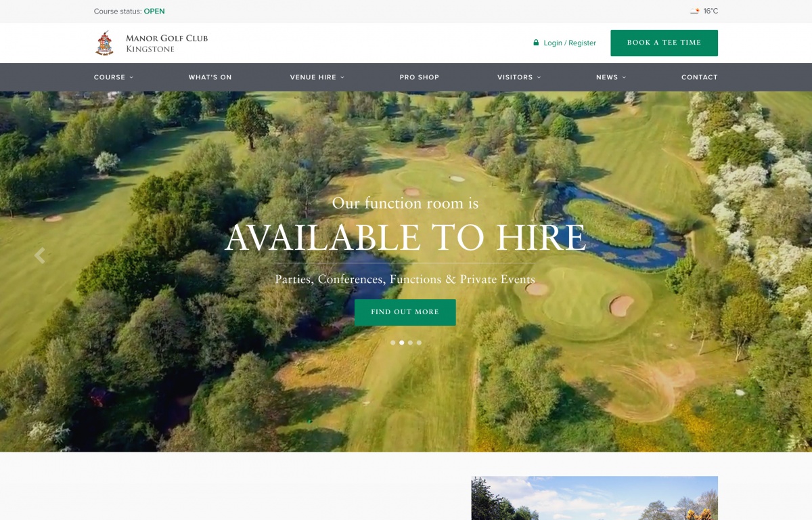Image resolution: width=812 pixels, height=520 pixels.
Task: Click the AVAILABLE TO HIRE banner heading
Action: [x=404, y=237]
